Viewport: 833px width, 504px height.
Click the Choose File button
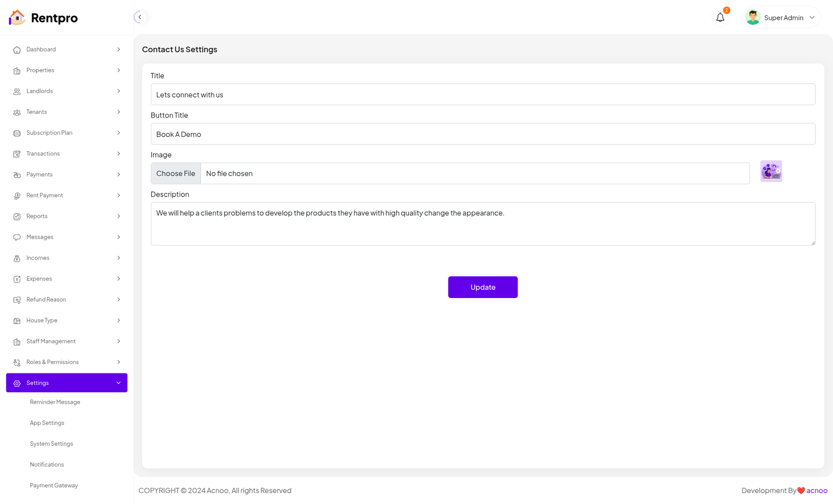[x=175, y=174]
